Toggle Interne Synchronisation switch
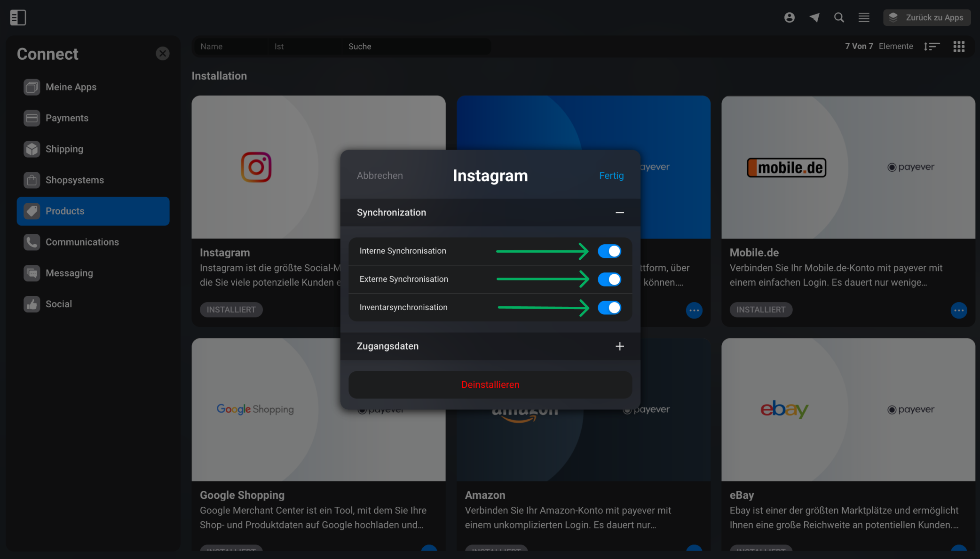The width and height of the screenshot is (980, 559). [609, 251]
